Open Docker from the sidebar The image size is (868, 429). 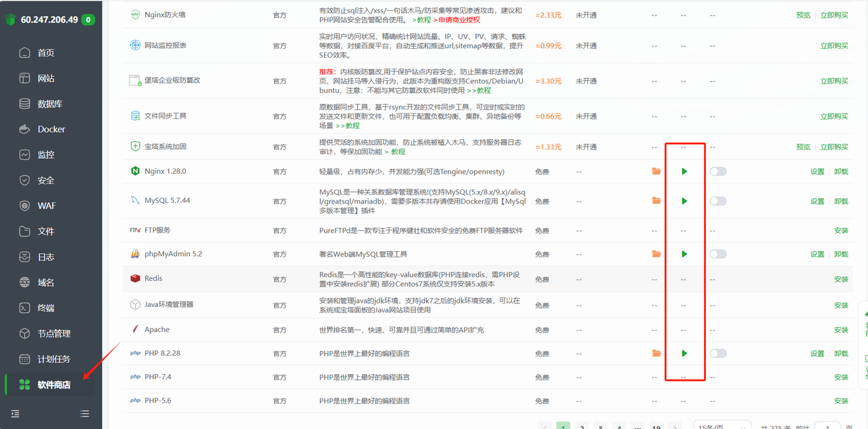click(51, 129)
